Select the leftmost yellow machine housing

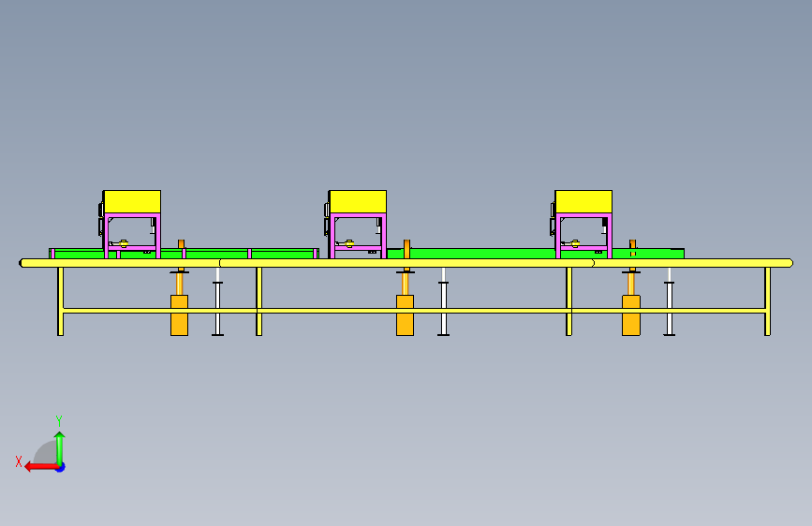click(132, 202)
